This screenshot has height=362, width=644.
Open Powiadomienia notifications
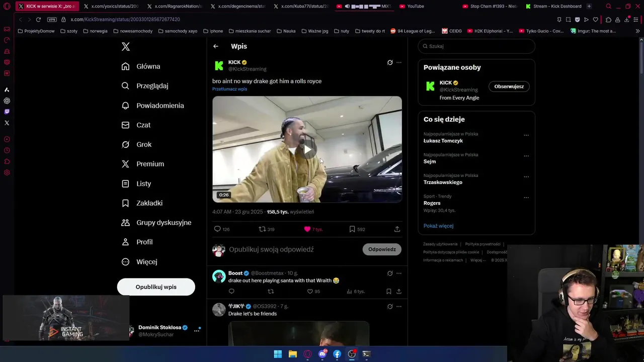152,106
